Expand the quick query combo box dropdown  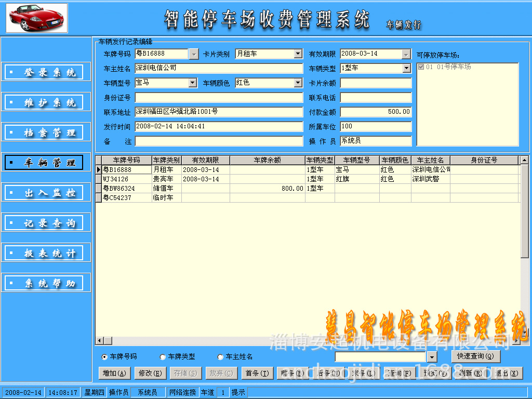pyautogui.click(x=432, y=356)
